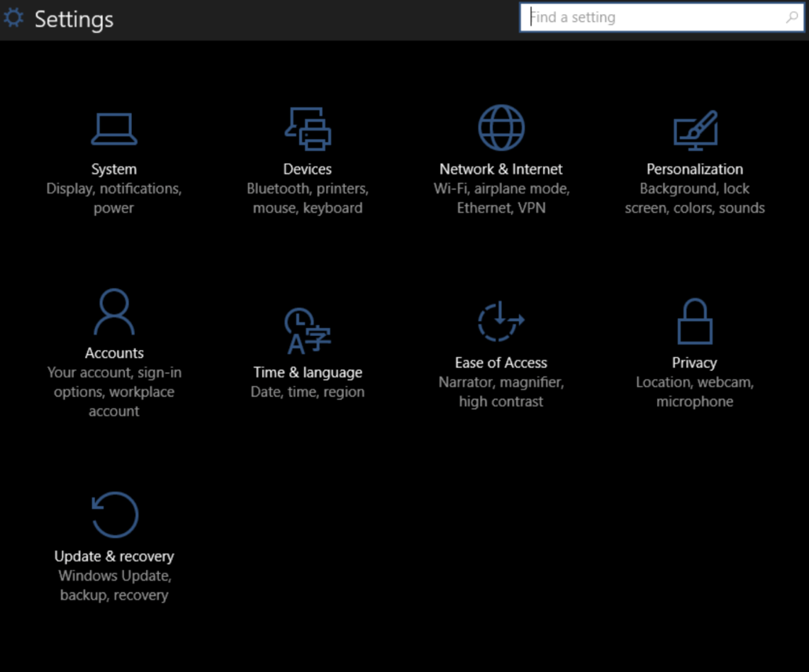This screenshot has width=809, height=672.
Task: Click the search magnifier in the search box
Action: pos(793,16)
